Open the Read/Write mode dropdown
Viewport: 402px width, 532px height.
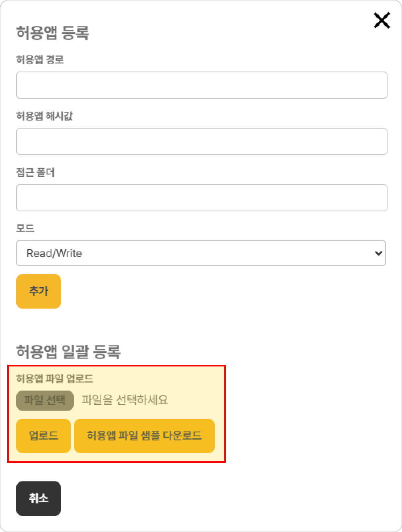201,253
